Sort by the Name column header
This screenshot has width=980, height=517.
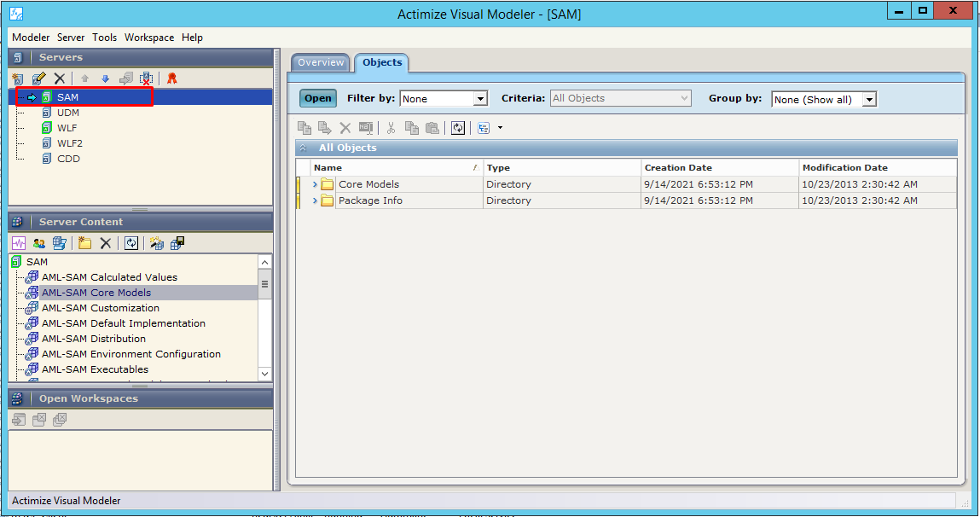pyautogui.click(x=397, y=167)
